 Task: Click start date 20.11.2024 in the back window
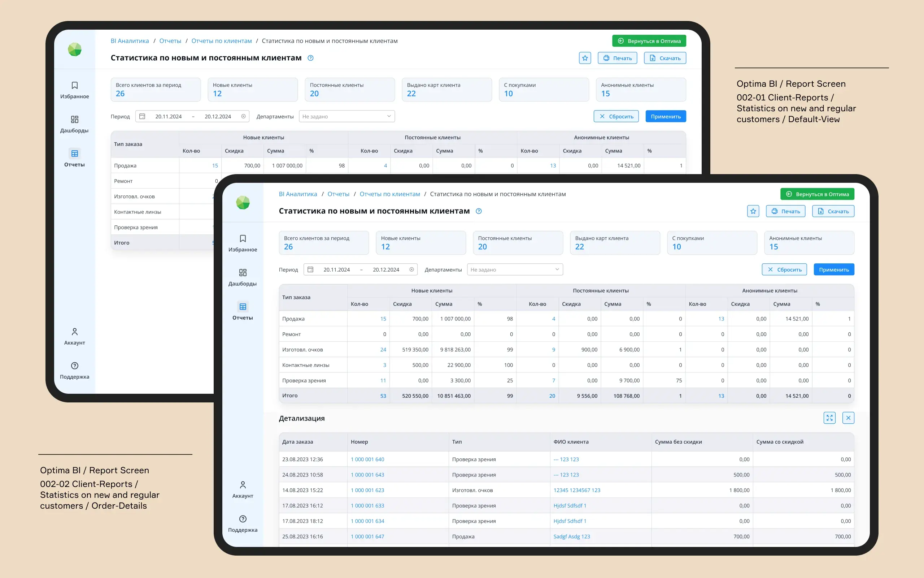click(169, 116)
